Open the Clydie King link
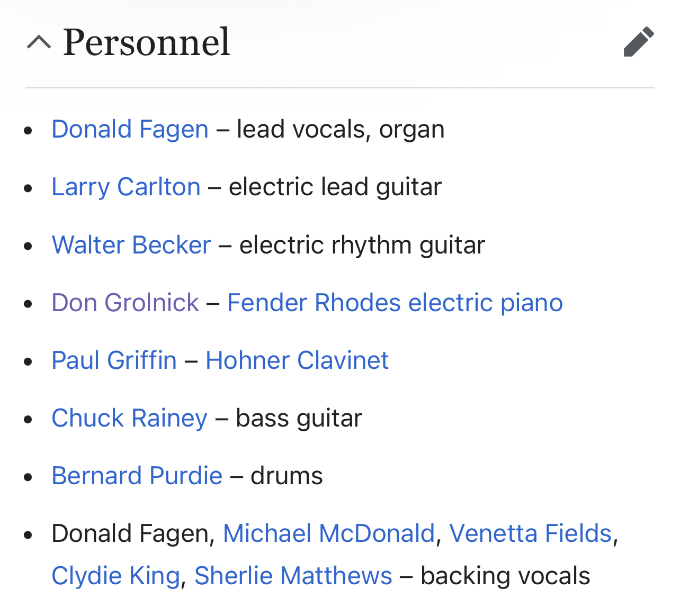The image size is (680, 616). coord(115,576)
